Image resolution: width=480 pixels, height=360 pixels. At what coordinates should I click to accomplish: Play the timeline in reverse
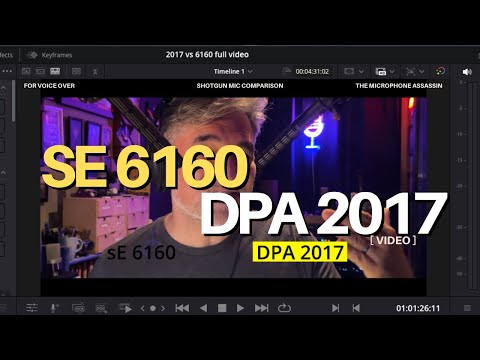click(203, 308)
